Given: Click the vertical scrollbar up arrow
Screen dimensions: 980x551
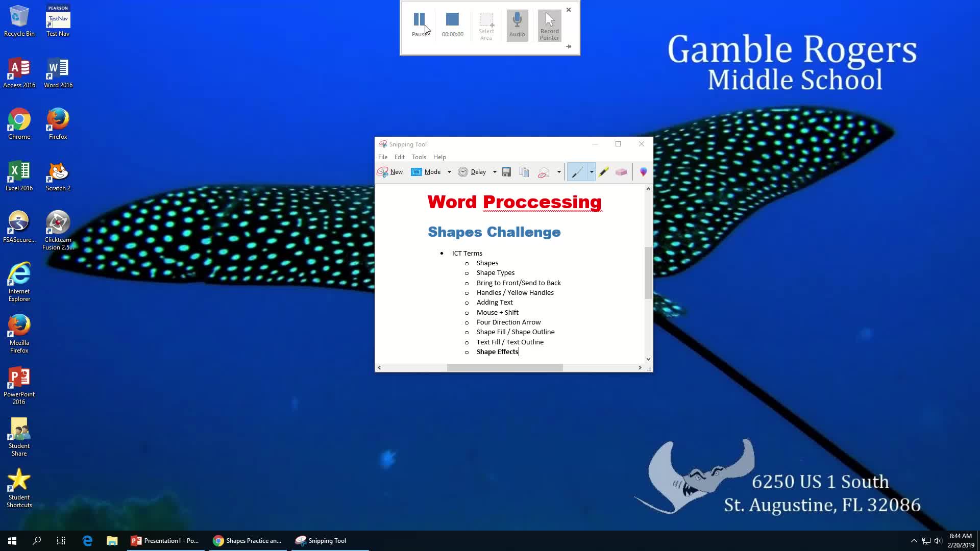Looking at the screenshot, I should (x=648, y=189).
